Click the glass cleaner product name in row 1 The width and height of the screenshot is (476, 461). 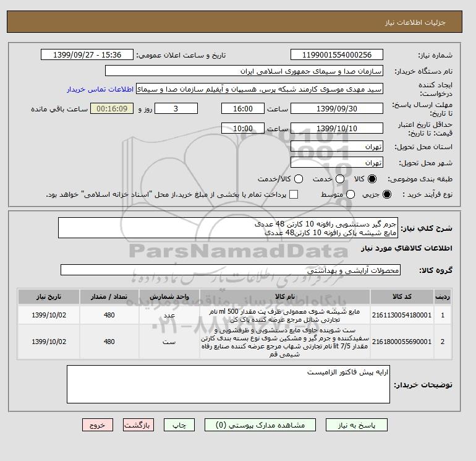click(x=285, y=316)
